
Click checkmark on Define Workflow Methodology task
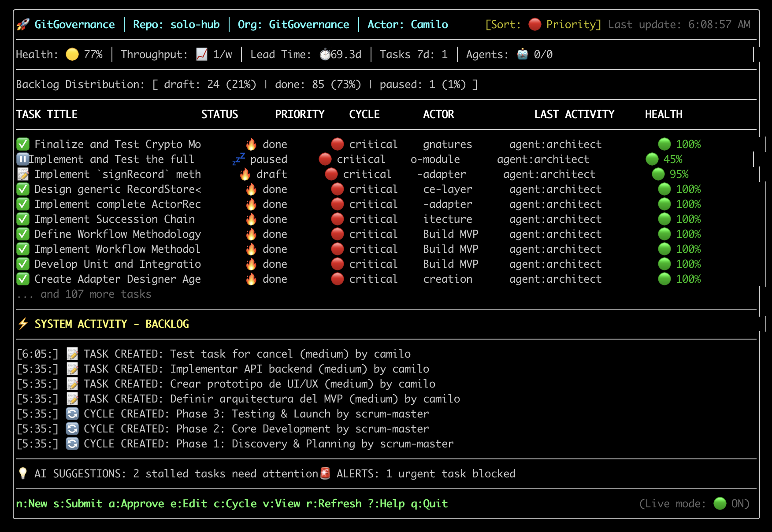tap(23, 234)
